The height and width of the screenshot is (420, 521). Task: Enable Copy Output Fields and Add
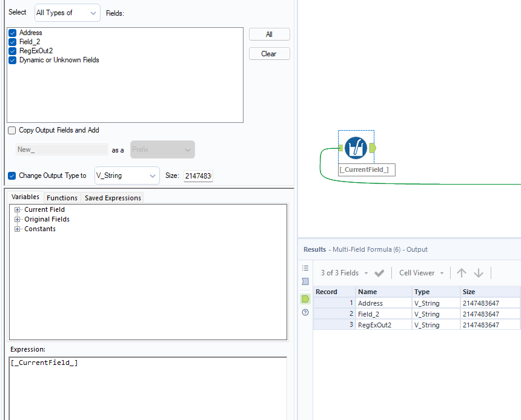tap(10, 130)
